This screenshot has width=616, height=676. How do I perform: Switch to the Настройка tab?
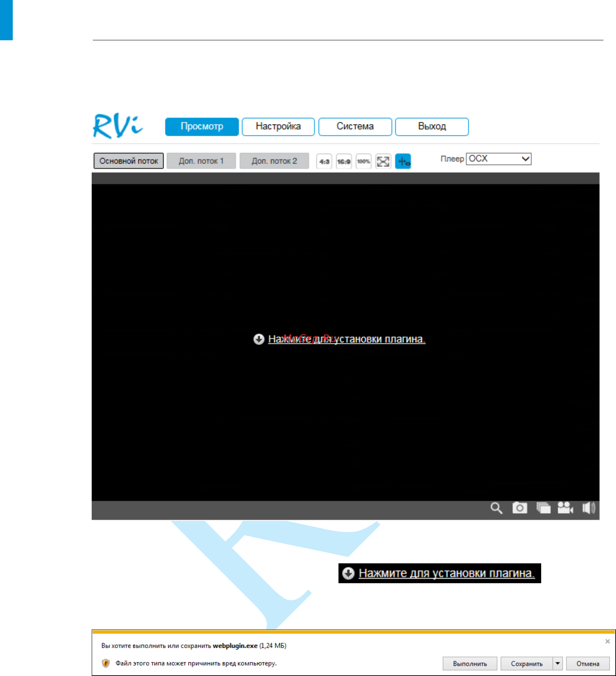(x=278, y=127)
